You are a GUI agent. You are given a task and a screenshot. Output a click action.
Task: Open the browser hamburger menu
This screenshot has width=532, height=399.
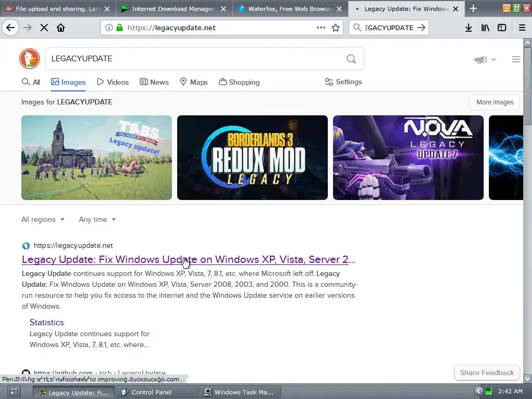pyautogui.click(x=522, y=28)
